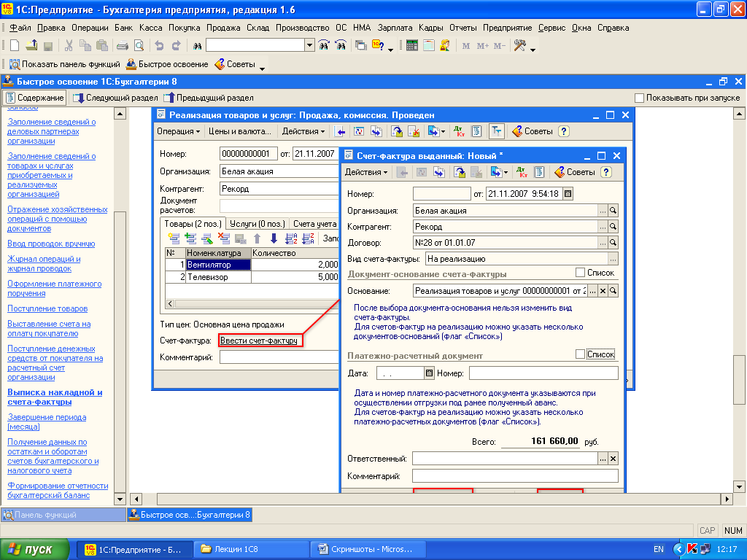The width and height of the screenshot is (747, 560).
Task: Open the calculator icon in main toolbar
Action: click(412, 46)
